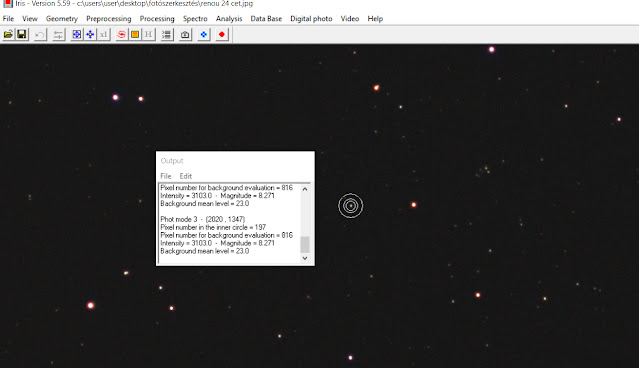Reset zoom with the x1 icon
639x368 pixels.
pyautogui.click(x=104, y=35)
